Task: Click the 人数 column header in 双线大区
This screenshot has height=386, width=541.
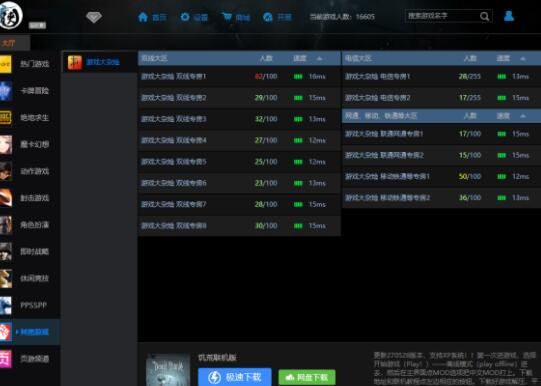Action: tap(266, 59)
